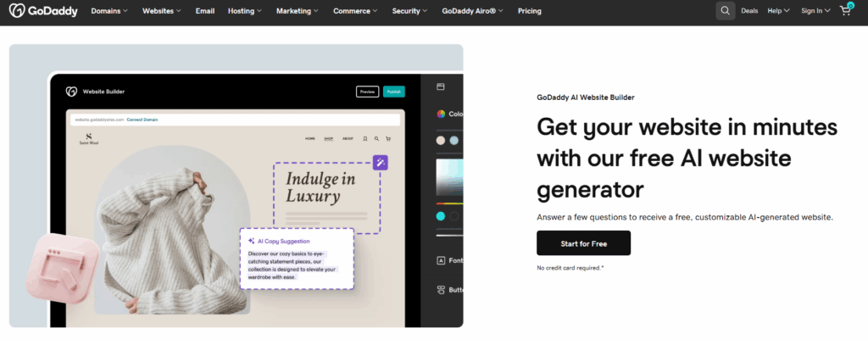Click the Indulge in Luxury text box

327,198
